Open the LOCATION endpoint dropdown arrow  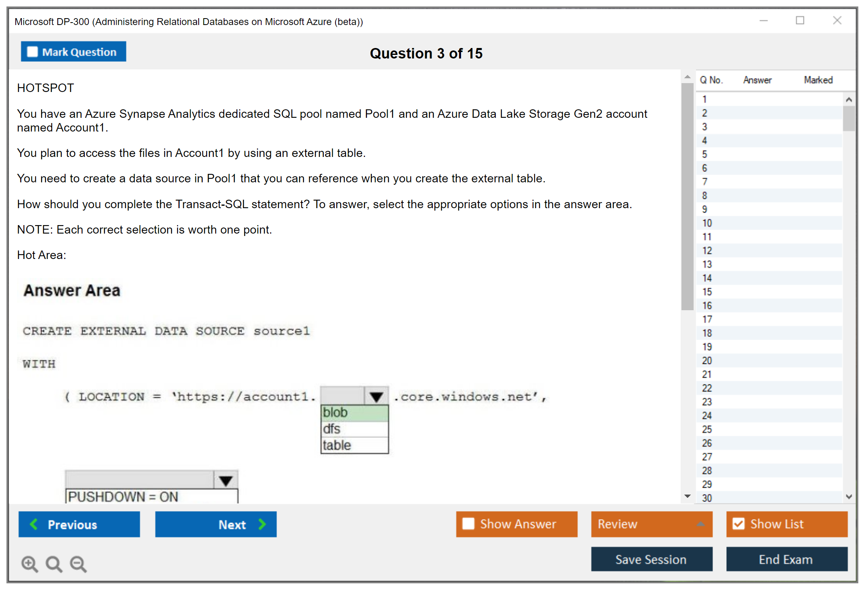(376, 397)
